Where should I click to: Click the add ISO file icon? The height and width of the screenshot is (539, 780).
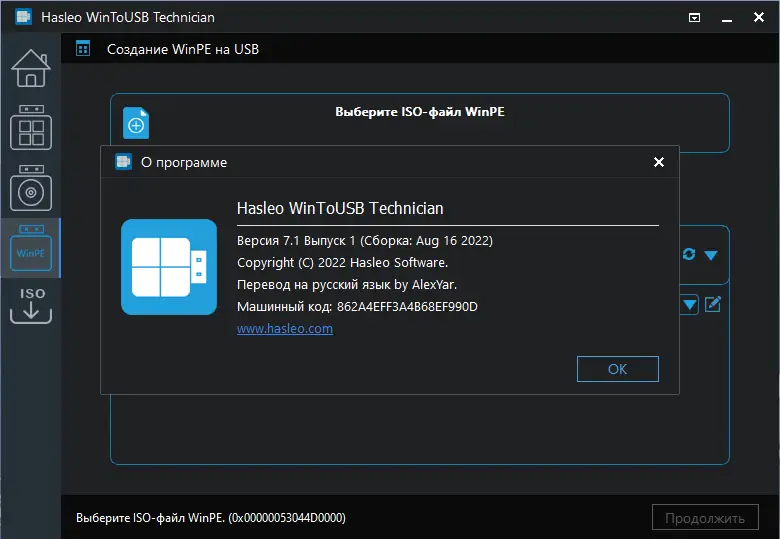(136, 124)
